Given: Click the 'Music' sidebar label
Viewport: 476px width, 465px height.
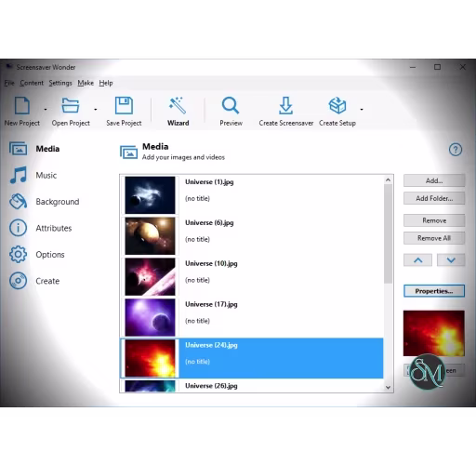Looking at the screenshot, I should [46, 175].
